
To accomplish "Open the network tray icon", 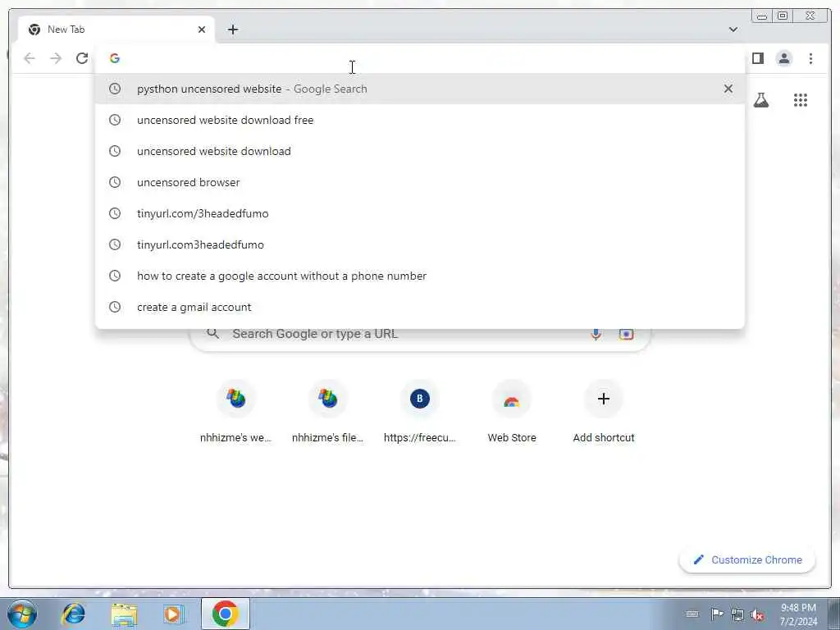I will tap(737, 614).
